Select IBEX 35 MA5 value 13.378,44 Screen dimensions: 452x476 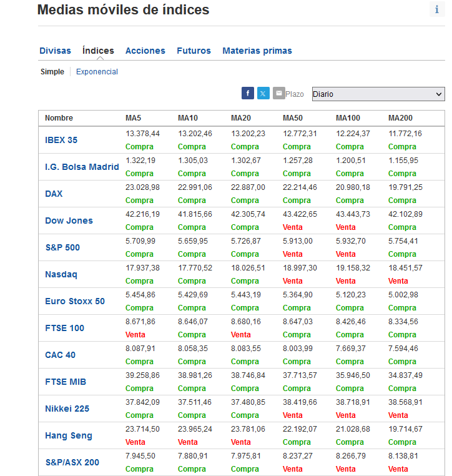[142, 134]
